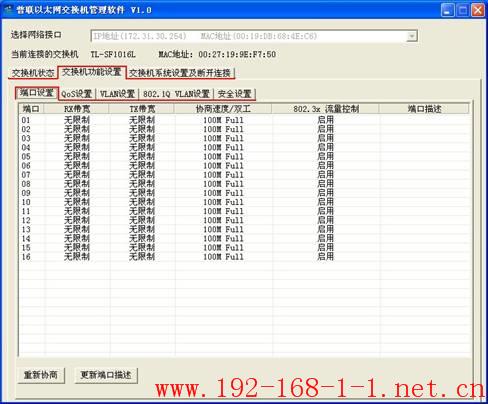
Task: Minimize the switch management window
Action: [x=448, y=10]
